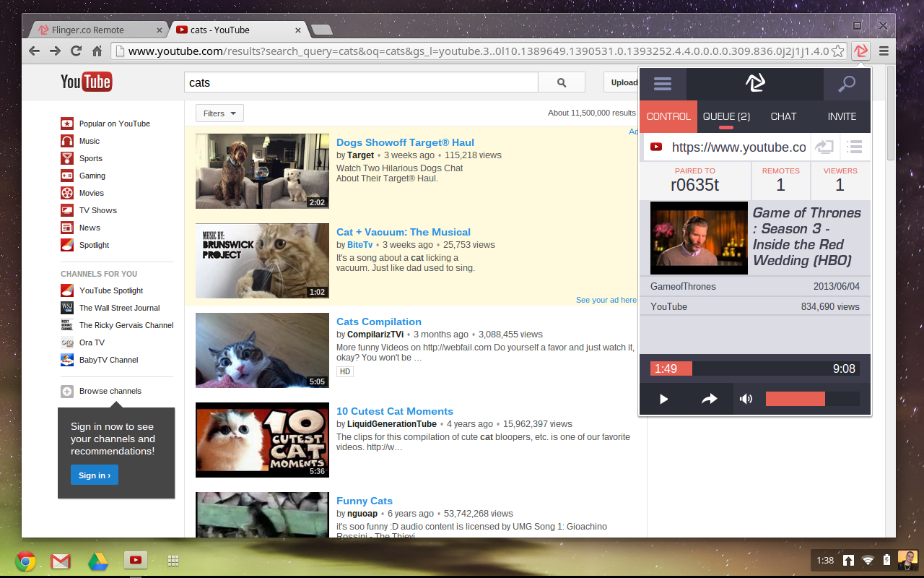Open Cat + Vacuum: The Musical link
924x578 pixels.
(404, 232)
